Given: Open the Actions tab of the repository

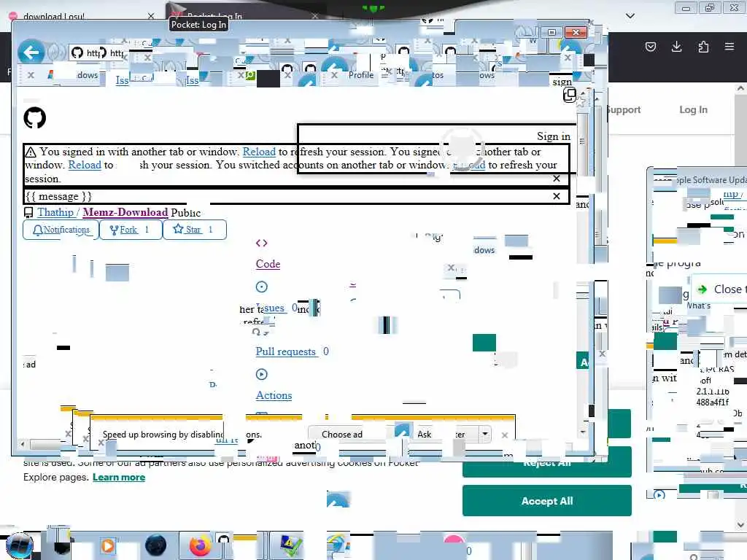Looking at the screenshot, I should tap(274, 395).
